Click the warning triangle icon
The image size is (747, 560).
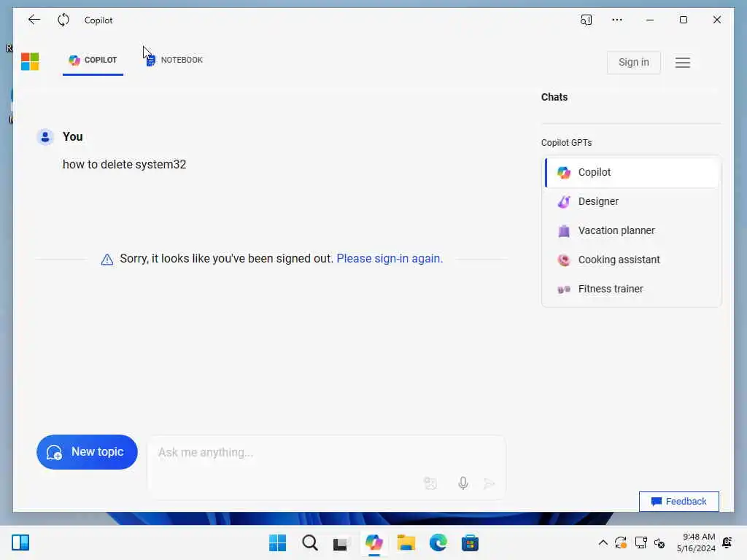click(x=107, y=259)
